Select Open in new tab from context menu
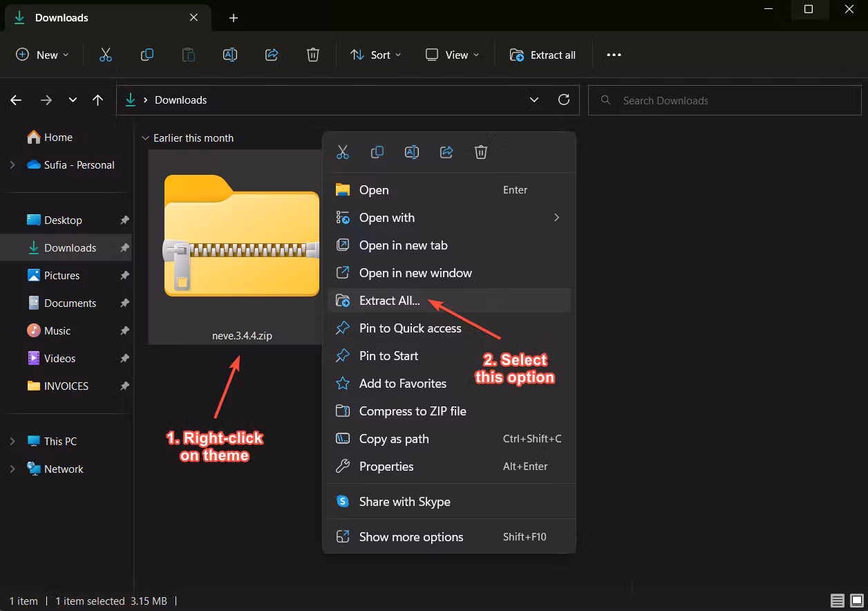 coord(403,245)
